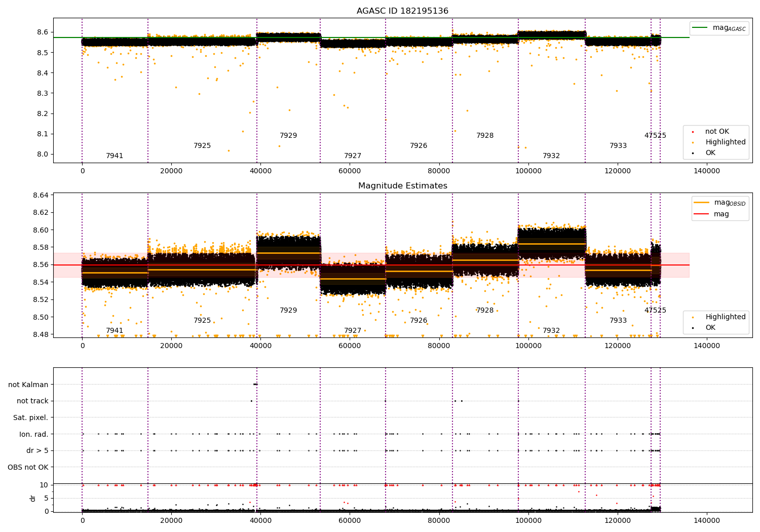Click obsid label 47525 in AGASC plot
This screenshot has width=760, height=532.
pos(655,136)
